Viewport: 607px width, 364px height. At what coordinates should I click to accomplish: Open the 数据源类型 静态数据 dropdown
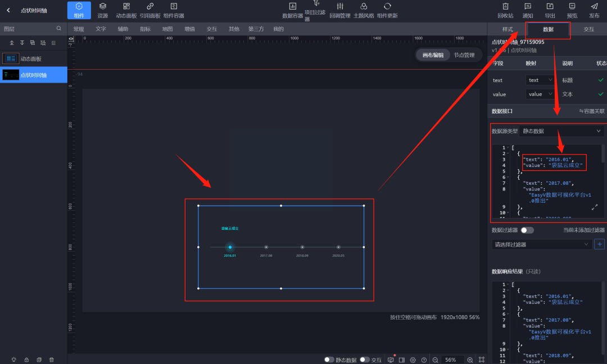tap(561, 131)
